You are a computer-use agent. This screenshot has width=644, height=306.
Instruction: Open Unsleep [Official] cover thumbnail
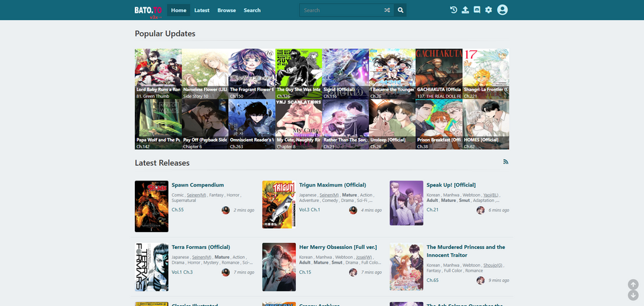click(x=392, y=124)
